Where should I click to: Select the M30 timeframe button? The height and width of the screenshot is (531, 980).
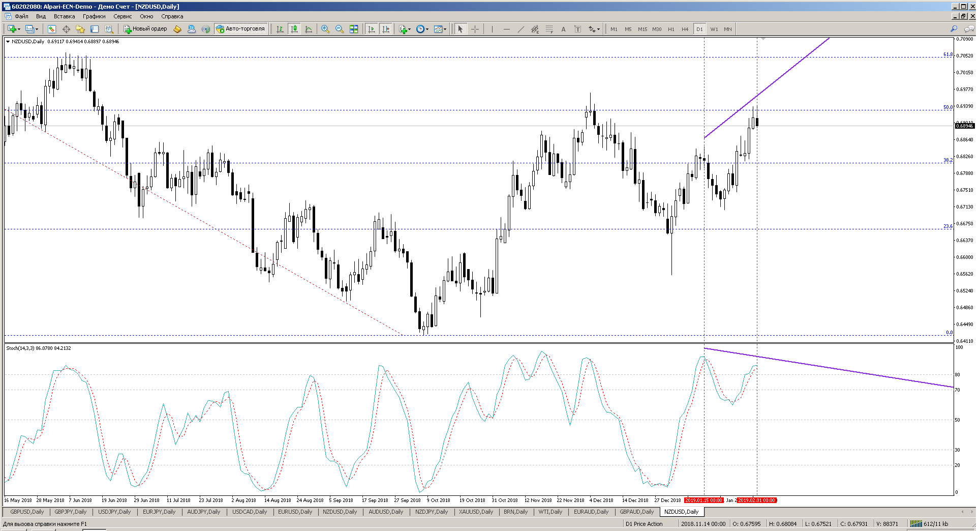657,29
